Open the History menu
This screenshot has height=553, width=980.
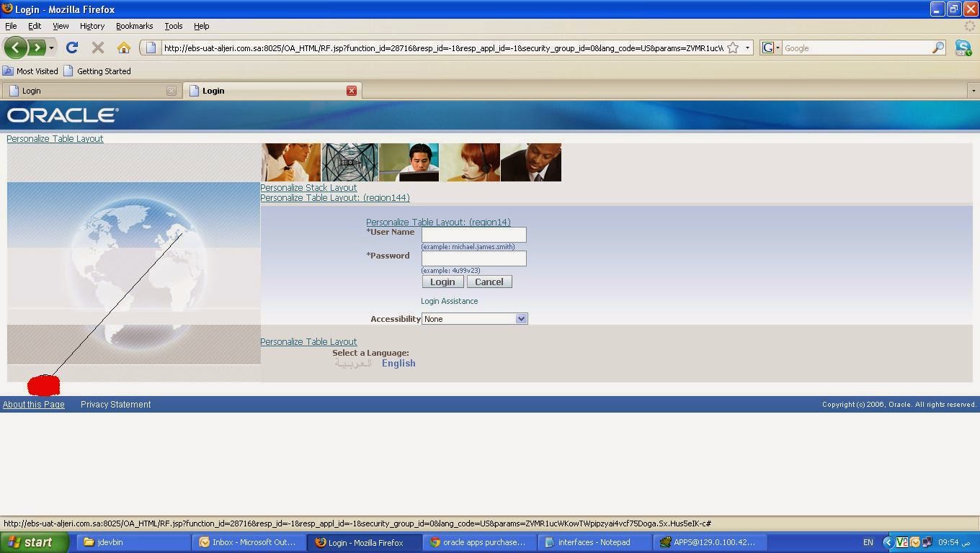point(92,26)
